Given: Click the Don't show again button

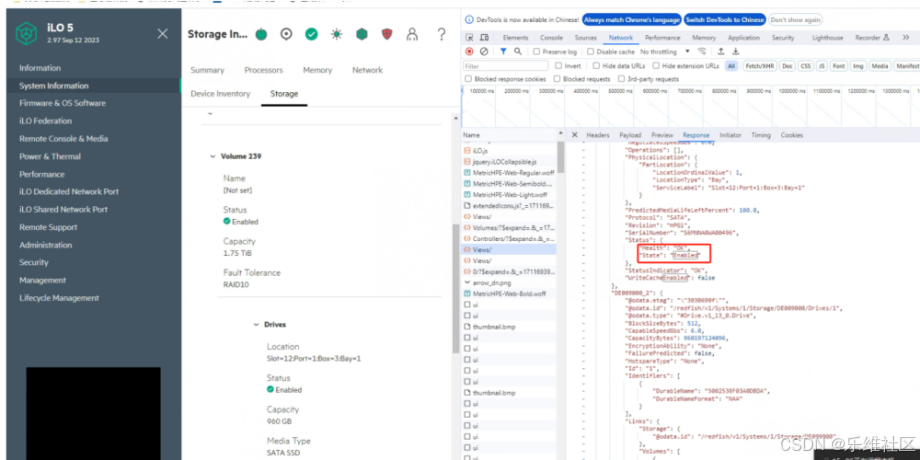Looking at the screenshot, I should click(x=795, y=20).
